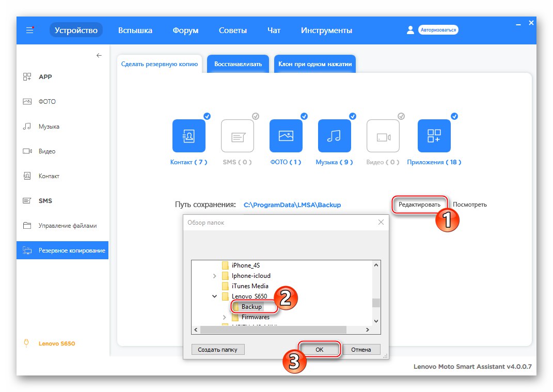Viewport: 553px width, 392px height.
Task: Click the connected device phone icon
Action: point(26,343)
